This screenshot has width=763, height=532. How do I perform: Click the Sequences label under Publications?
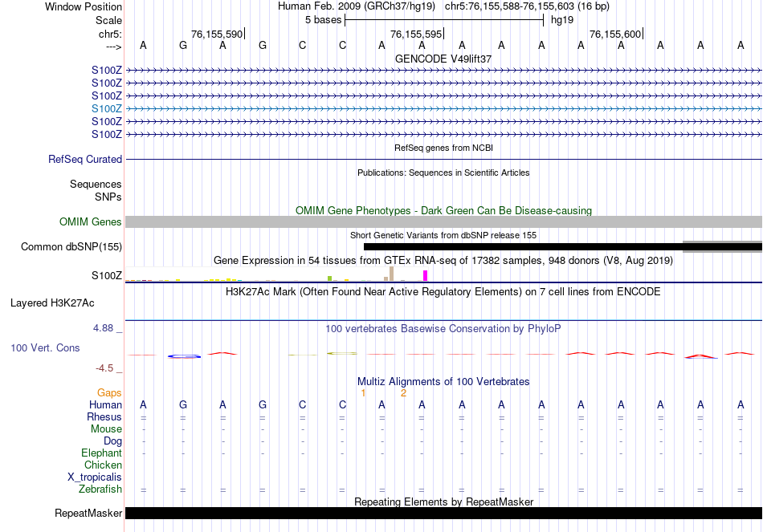(x=96, y=184)
